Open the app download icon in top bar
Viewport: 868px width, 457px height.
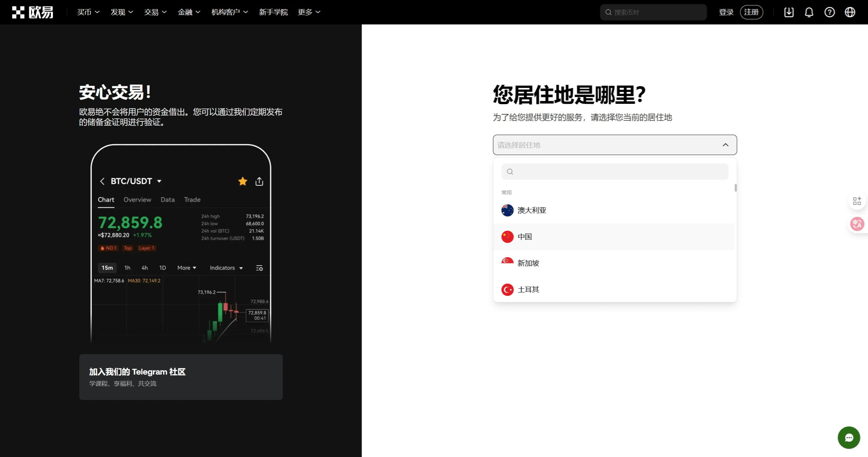tap(789, 12)
